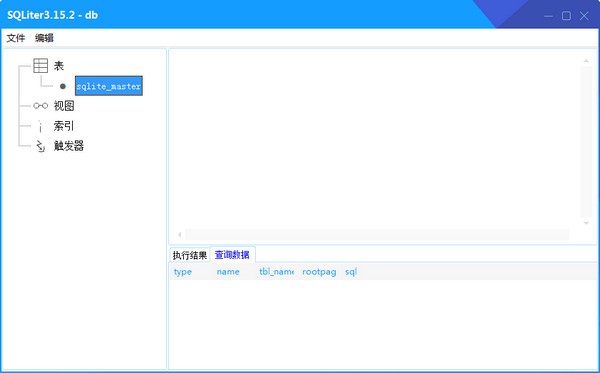Select the 触发器 tree node label
600x373 pixels.
[x=68, y=146]
